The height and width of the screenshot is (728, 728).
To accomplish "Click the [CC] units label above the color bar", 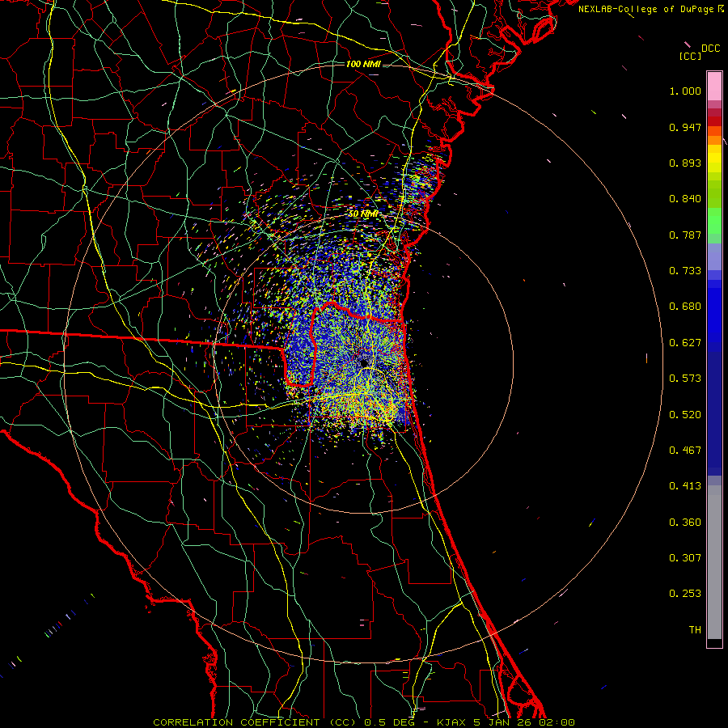I will click(x=691, y=56).
